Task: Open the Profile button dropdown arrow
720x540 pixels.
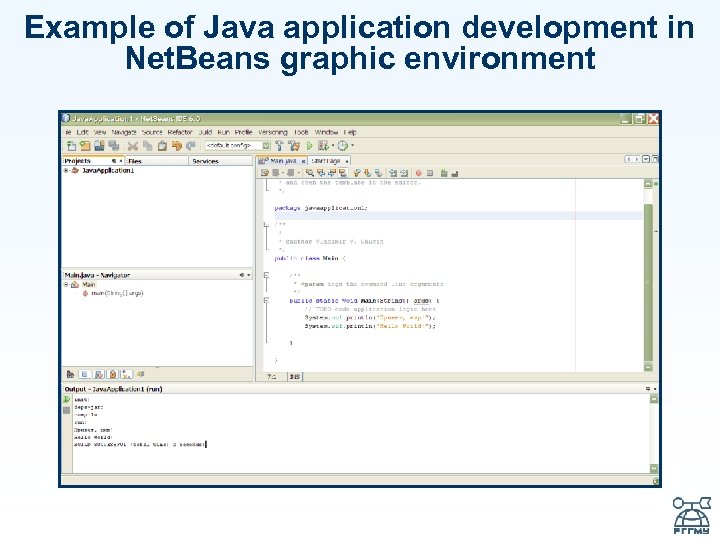Action: [352, 146]
